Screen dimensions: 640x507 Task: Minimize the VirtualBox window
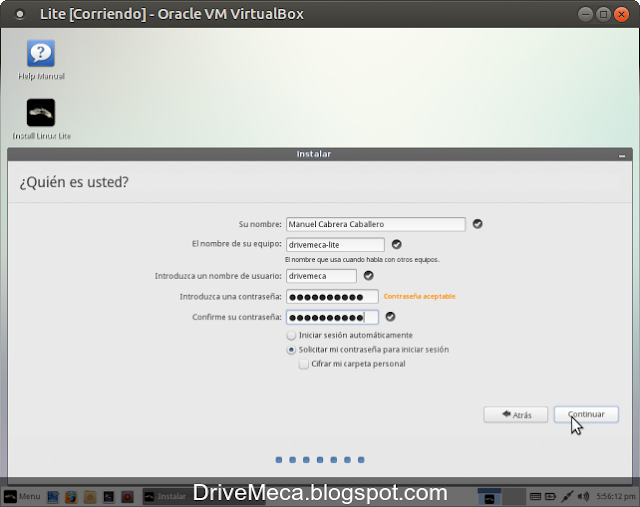585,14
